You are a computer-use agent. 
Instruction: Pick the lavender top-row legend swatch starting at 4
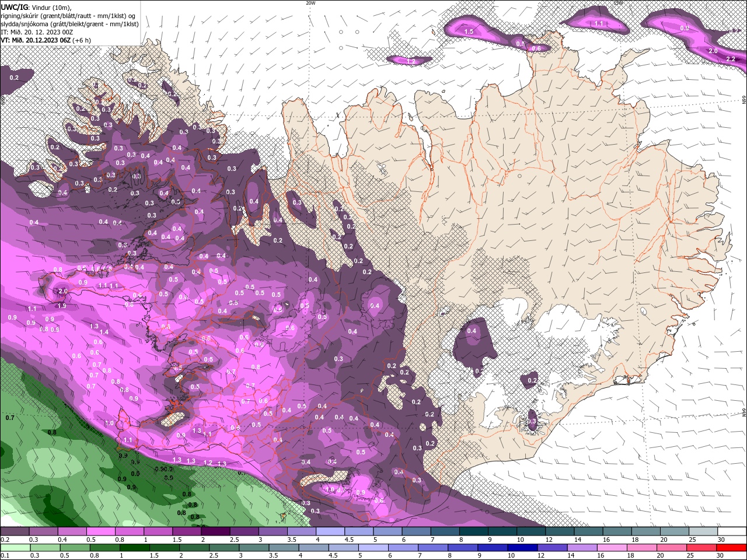click(x=330, y=531)
